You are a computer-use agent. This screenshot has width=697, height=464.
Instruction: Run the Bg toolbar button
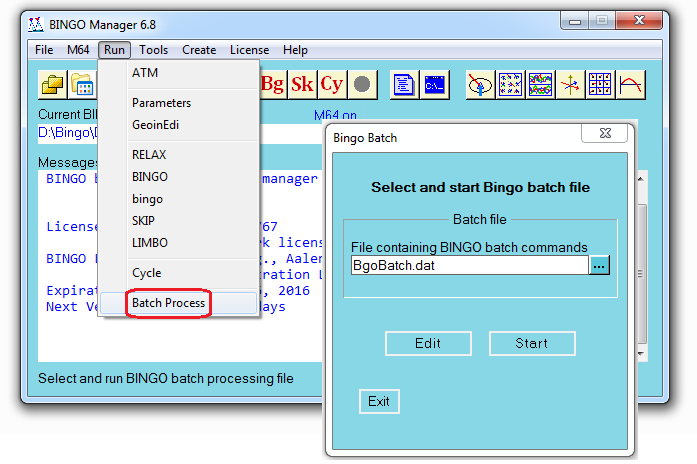[x=273, y=84]
